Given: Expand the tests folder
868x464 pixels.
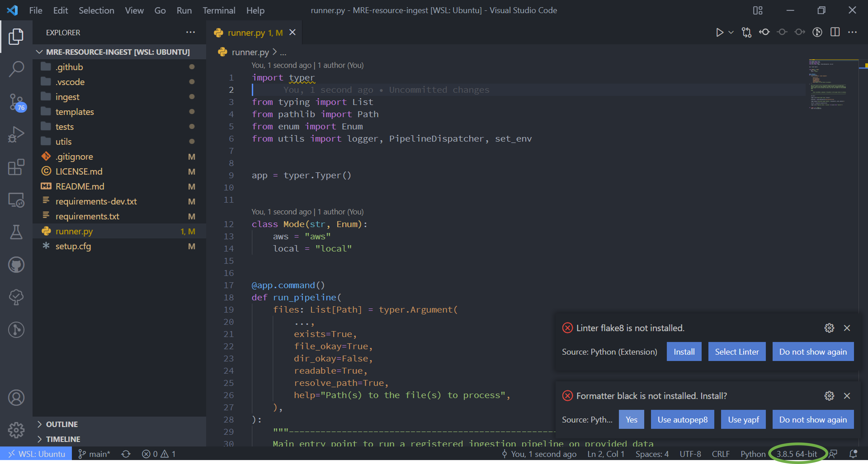Looking at the screenshot, I should click(x=119, y=127).
